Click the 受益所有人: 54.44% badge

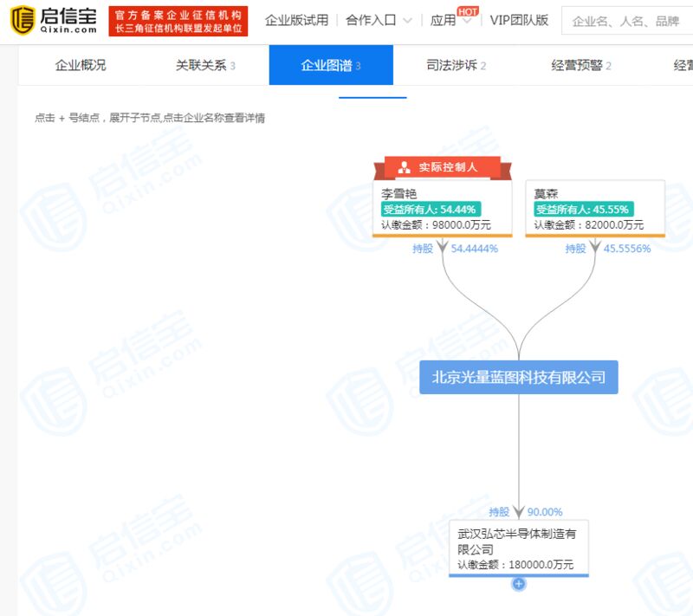point(431,209)
